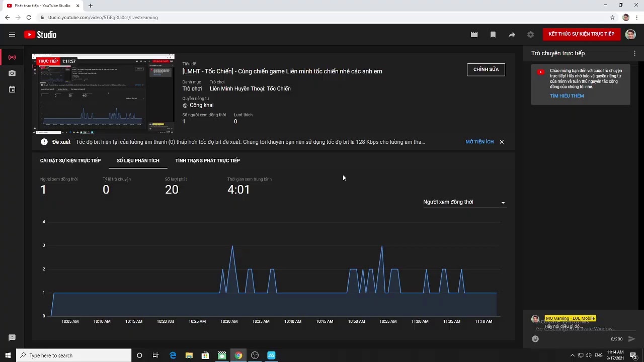
Task: Show hidden system tray icons chevron
Action: 572,355
